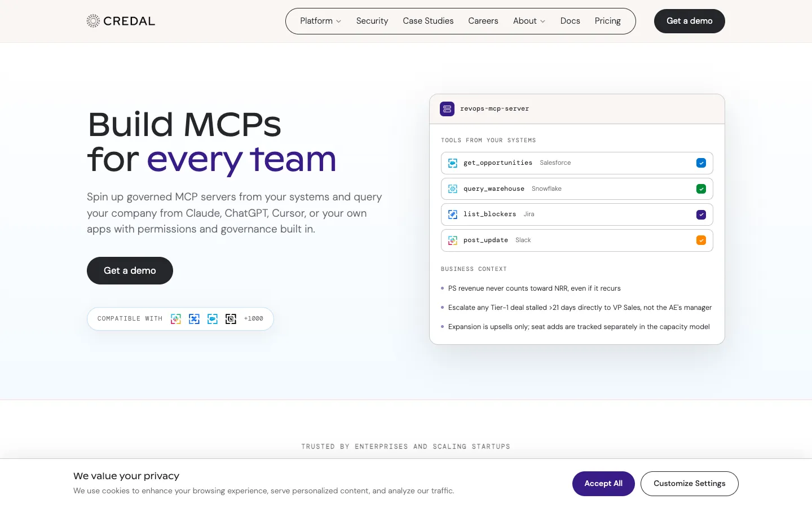Open the Careers page
The height and width of the screenshot is (508, 812).
point(483,21)
